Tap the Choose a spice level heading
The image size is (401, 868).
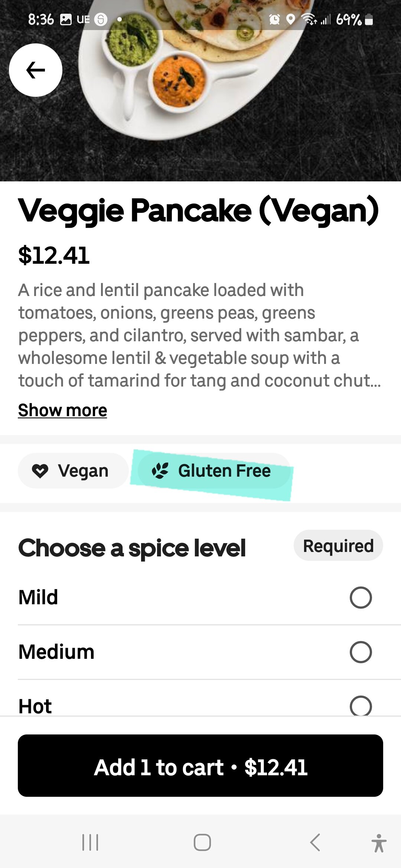132,548
